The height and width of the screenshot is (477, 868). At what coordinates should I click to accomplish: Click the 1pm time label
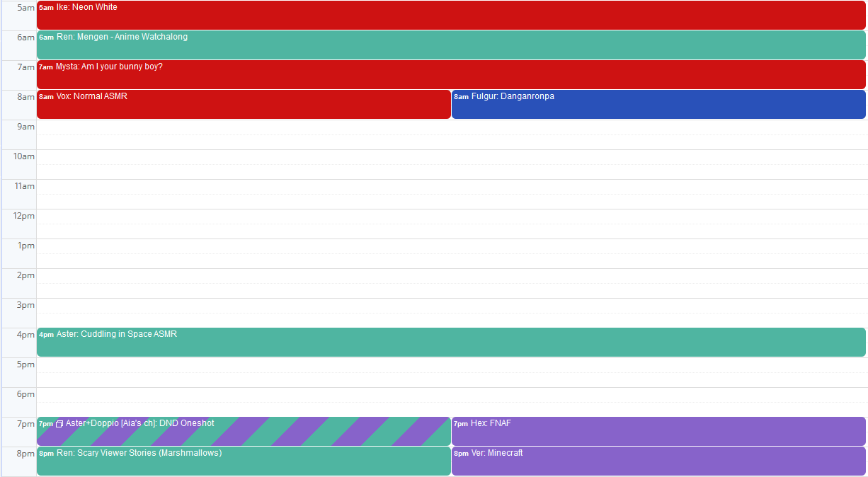(26, 246)
